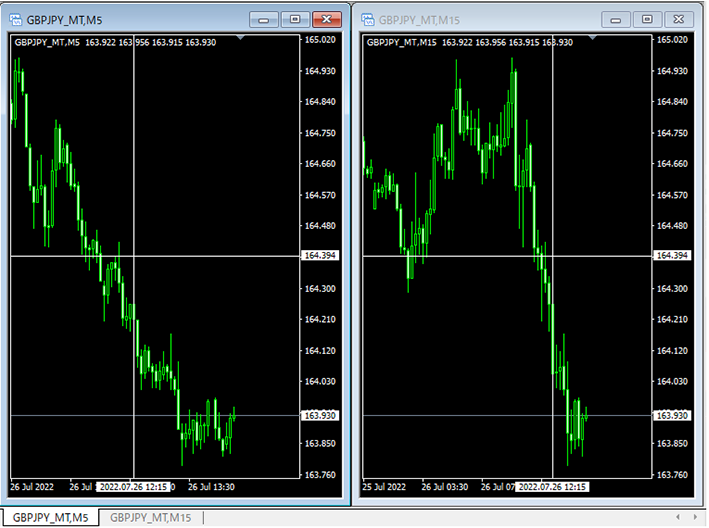This screenshot has width=709, height=528.
Task: Click the chart shift triangle in the M5 chart
Action: pos(241,38)
